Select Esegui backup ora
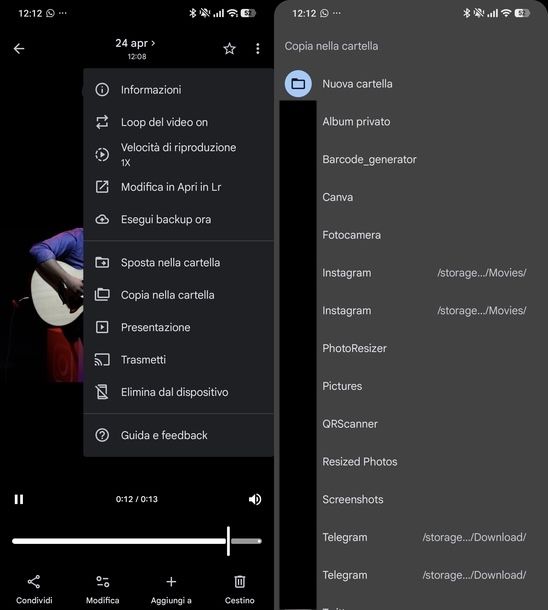The image size is (548, 610). click(179, 219)
